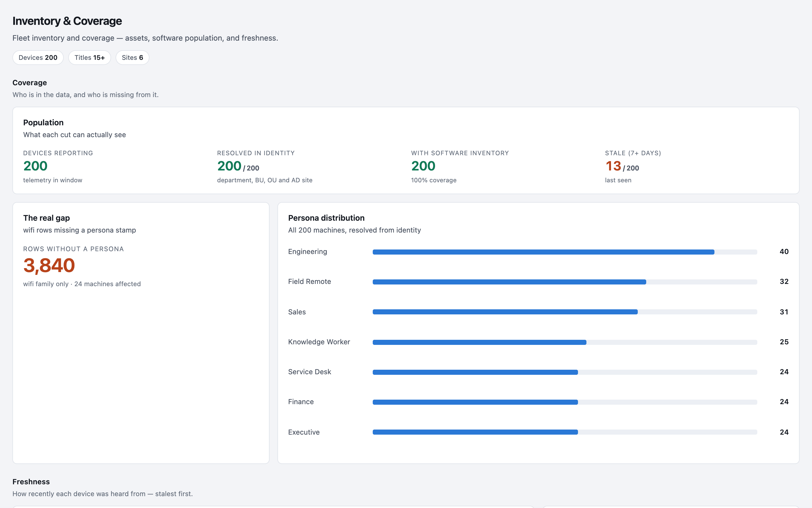This screenshot has height=508, width=812.
Task: Click the telemetry in window caption
Action: tap(53, 180)
